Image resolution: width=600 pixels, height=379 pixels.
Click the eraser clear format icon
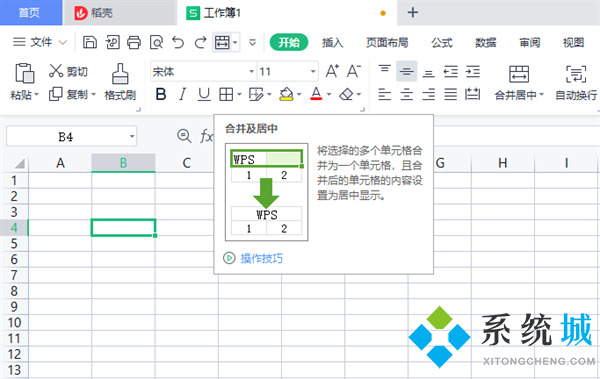tap(346, 94)
